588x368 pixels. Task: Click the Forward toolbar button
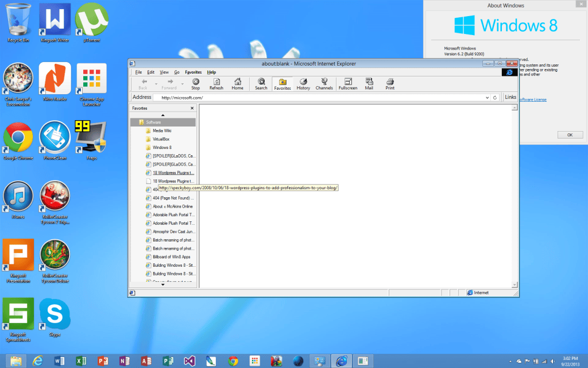tap(169, 84)
